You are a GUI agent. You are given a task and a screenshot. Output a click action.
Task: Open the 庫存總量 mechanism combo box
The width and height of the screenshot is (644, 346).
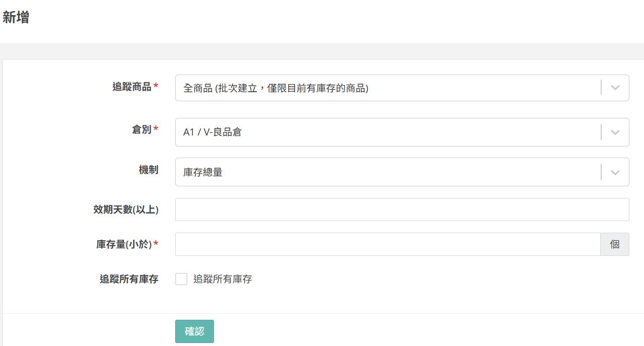click(x=388, y=172)
